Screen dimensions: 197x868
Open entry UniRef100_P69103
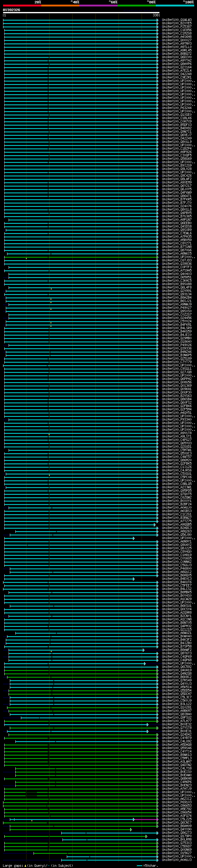tap(177, 802)
